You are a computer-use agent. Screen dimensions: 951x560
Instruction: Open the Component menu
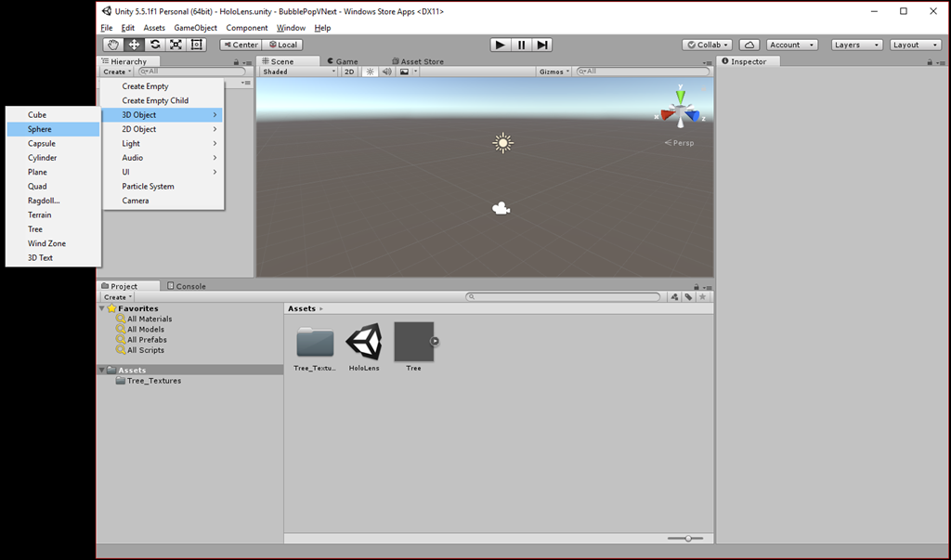tap(246, 28)
